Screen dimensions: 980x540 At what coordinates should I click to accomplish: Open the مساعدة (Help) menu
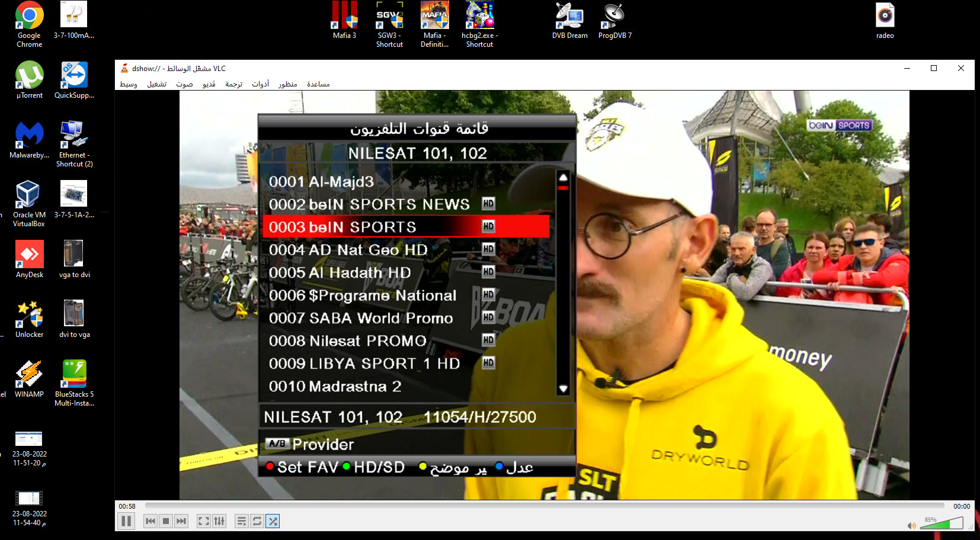click(318, 84)
